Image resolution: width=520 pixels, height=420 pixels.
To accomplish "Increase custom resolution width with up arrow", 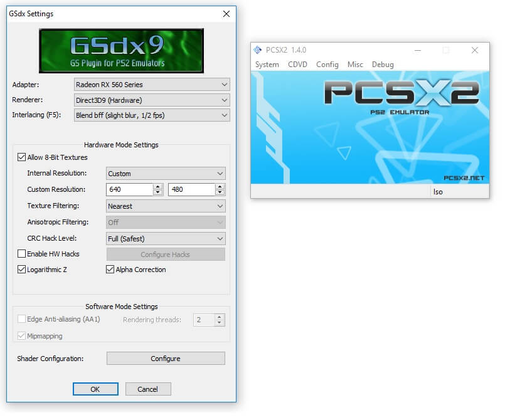I will point(158,187).
